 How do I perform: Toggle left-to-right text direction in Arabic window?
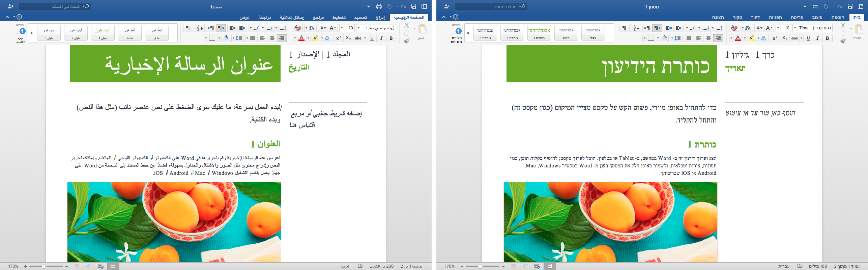[x=211, y=28]
